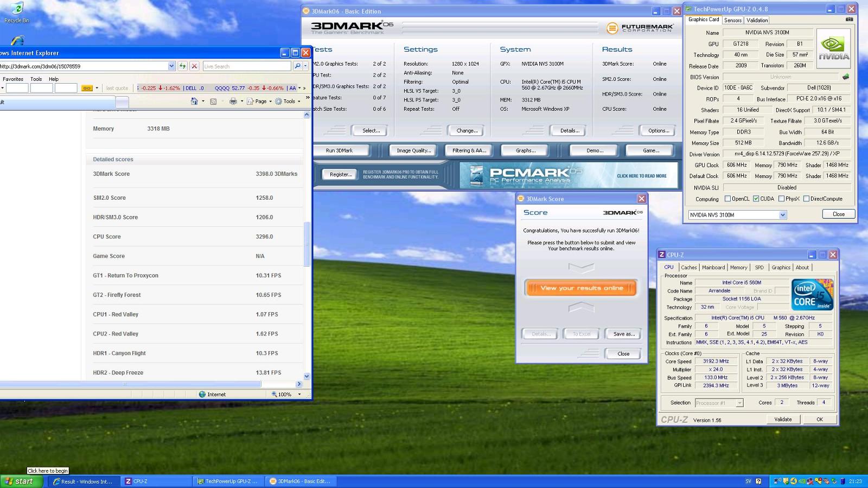Open the Live Search options dropdown arrow
Image resolution: width=868 pixels, height=488 pixels.
[305, 66]
